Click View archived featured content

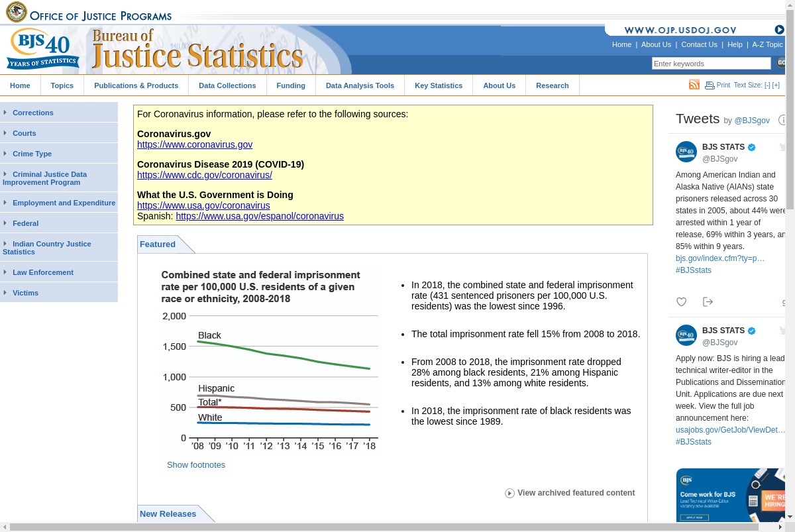(x=576, y=493)
